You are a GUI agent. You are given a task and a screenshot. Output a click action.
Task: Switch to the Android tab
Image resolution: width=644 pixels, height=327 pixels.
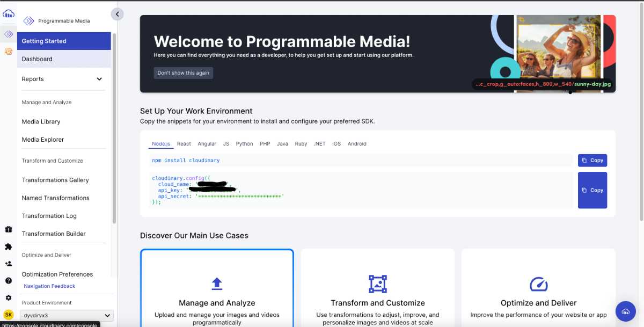click(357, 144)
